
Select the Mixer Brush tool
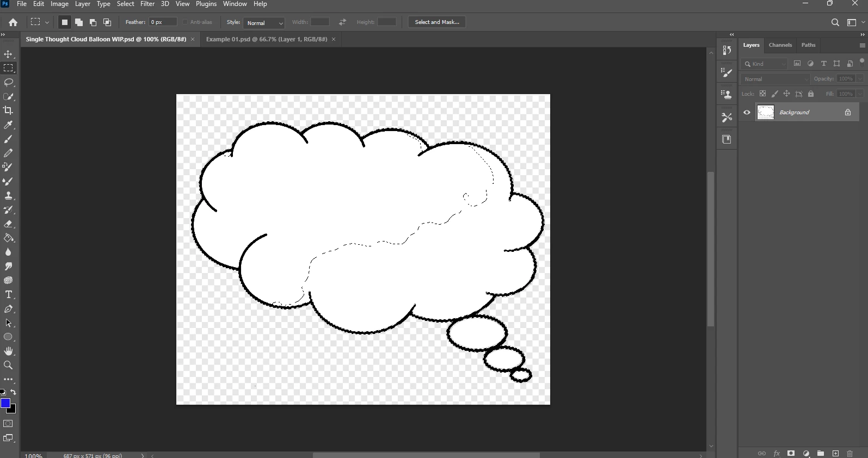click(x=8, y=181)
